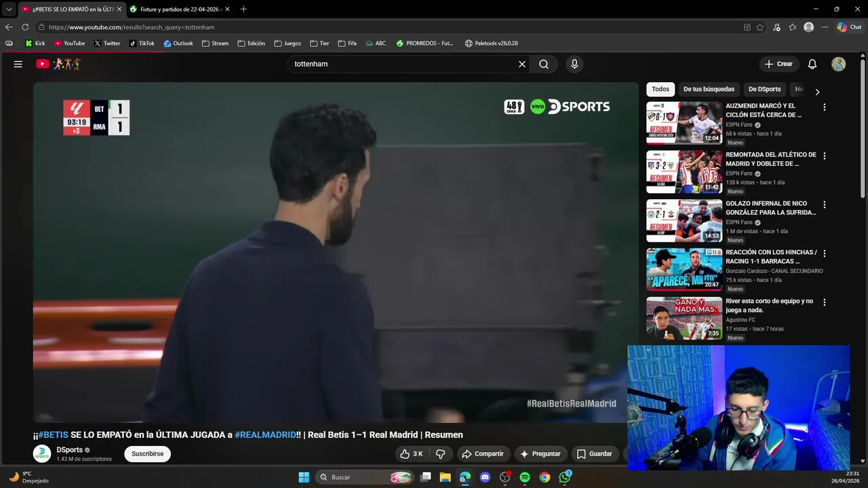868x488 pixels.
Task: Open the TikTok bookmark
Action: pos(142,43)
